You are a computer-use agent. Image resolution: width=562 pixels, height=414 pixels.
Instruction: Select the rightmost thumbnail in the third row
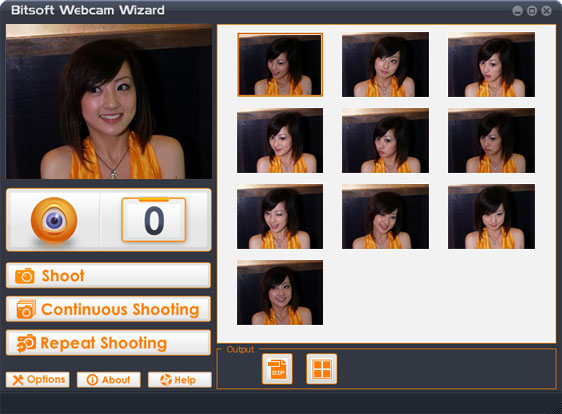tap(491, 216)
